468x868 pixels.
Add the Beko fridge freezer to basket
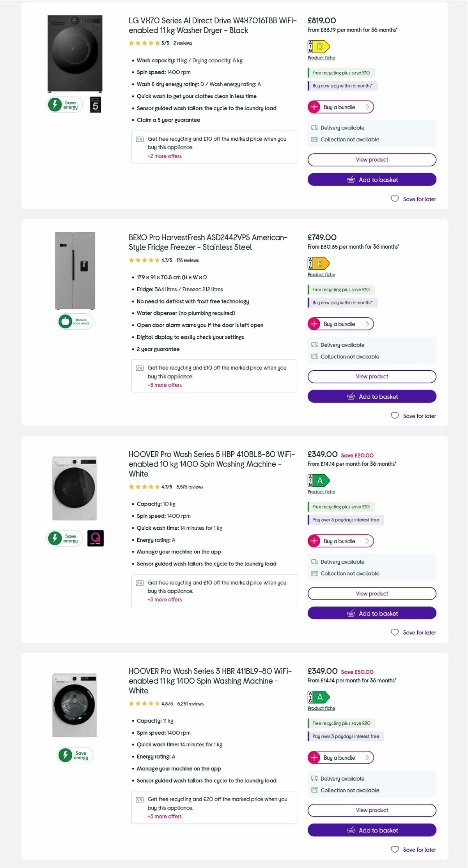pos(371,396)
